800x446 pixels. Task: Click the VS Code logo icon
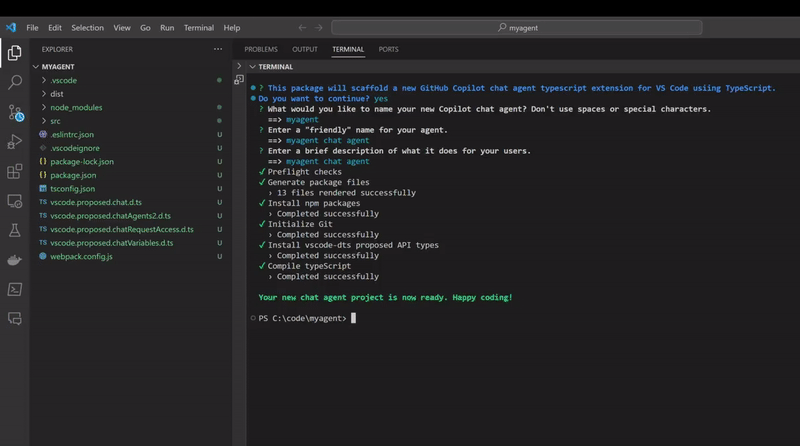pos(11,28)
